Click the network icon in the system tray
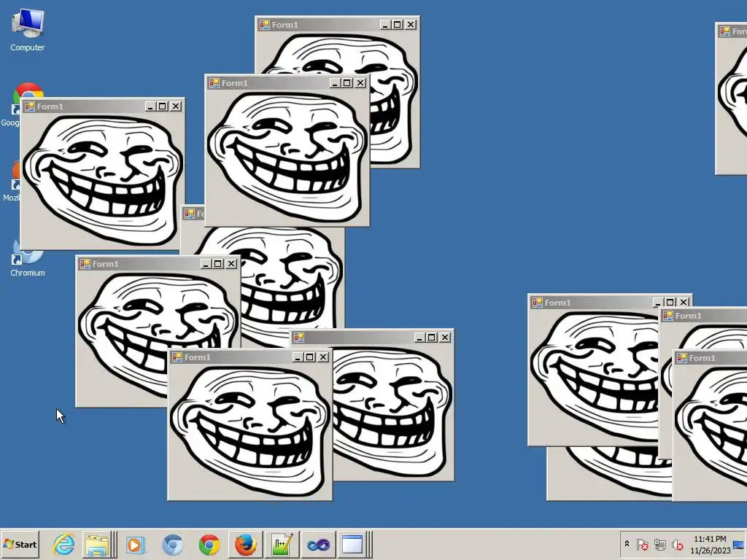This screenshot has width=747, height=560. pos(659,544)
